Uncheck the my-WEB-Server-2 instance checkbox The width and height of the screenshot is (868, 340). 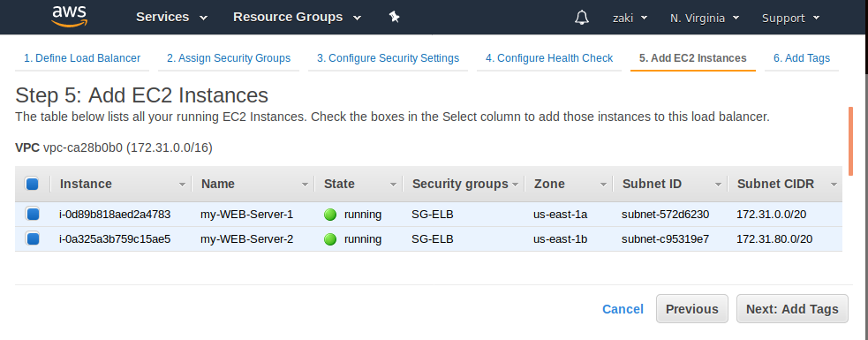click(x=32, y=238)
